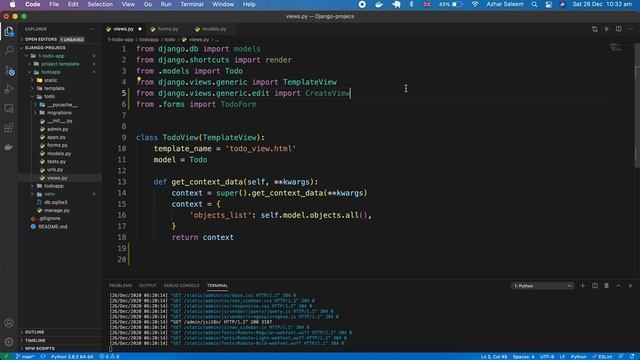Screen dimensions: 640x360
Task: Switch to the forms.py editor tab
Action: pos(167,29)
